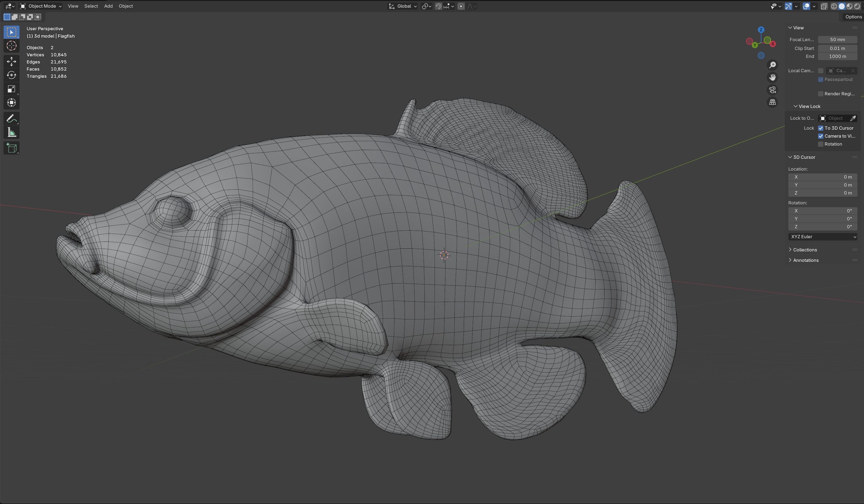Open the Add menu
Screen dimensions: 864x504
pos(108,6)
